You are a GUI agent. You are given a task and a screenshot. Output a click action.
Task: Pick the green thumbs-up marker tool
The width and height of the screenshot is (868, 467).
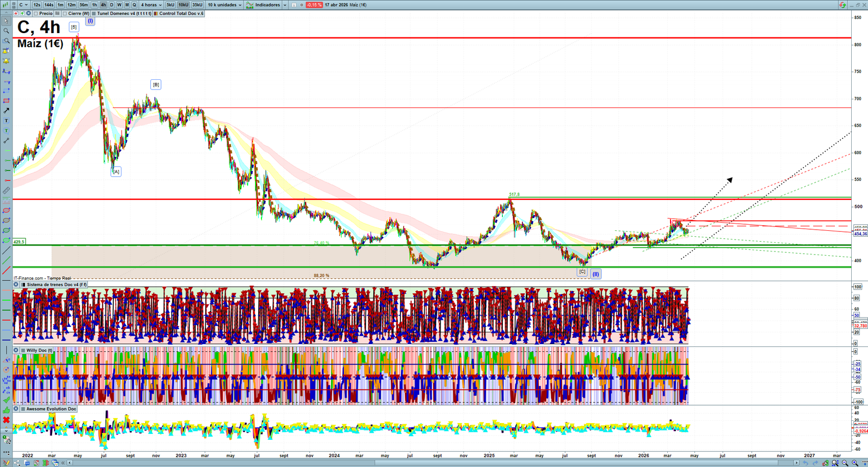pos(6,410)
